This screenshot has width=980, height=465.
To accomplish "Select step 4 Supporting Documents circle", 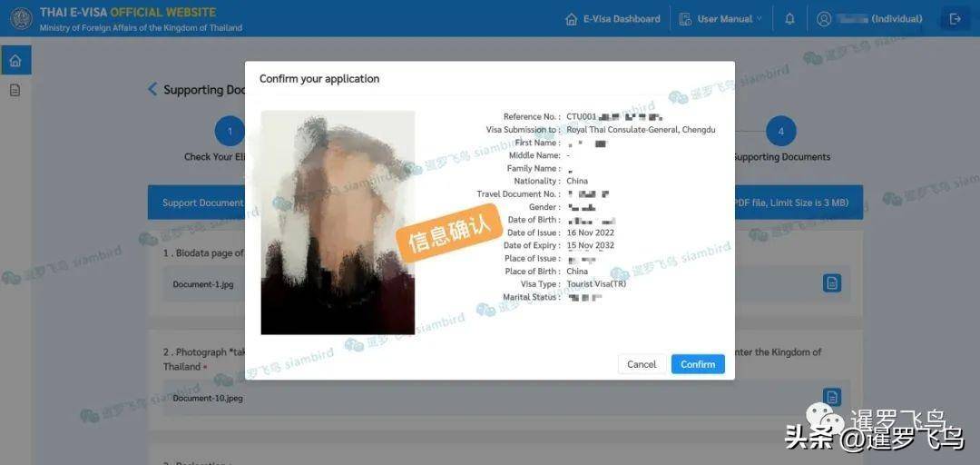I will (x=780, y=132).
